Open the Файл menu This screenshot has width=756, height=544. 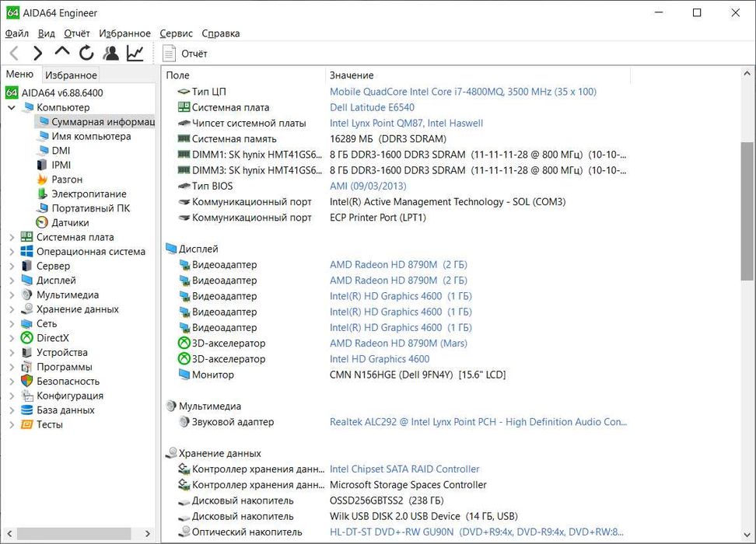[x=17, y=33]
